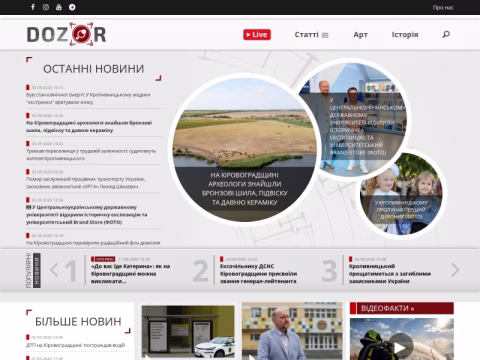Go to homepage via DOZOR logo

coord(66,34)
